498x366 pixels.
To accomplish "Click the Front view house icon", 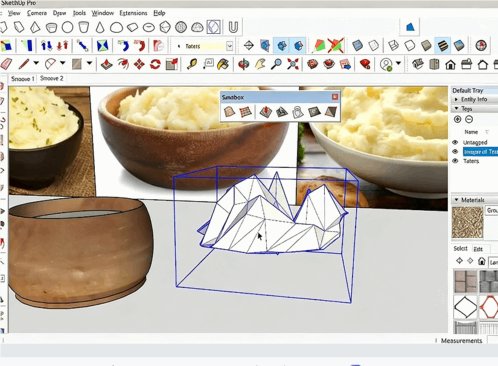I will [450, 64].
